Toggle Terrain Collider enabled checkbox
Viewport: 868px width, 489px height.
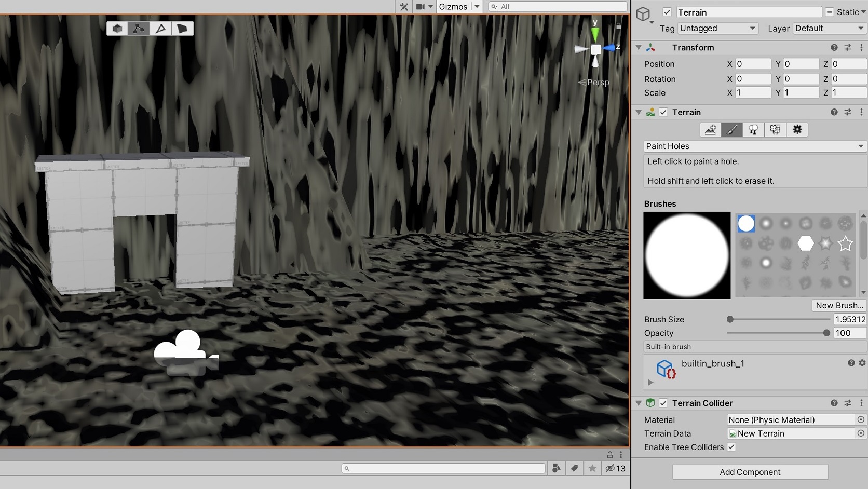coord(663,403)
